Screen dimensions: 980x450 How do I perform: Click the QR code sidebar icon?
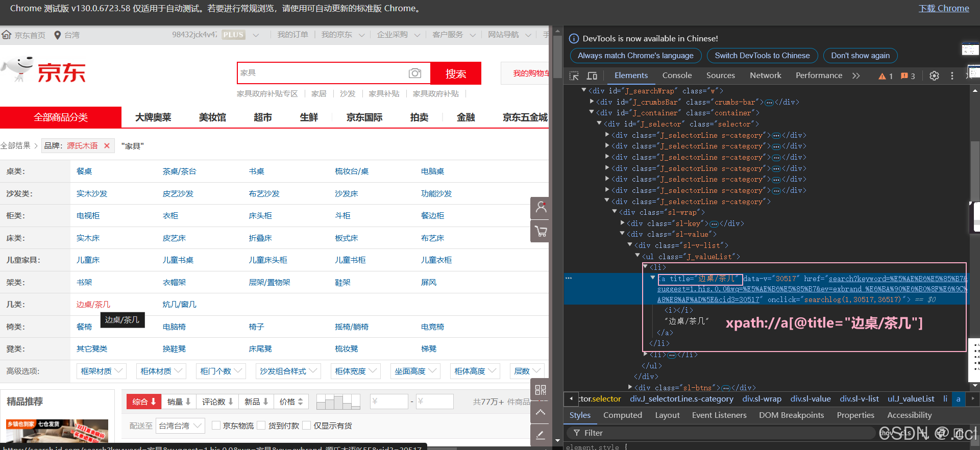pos(541,390)
